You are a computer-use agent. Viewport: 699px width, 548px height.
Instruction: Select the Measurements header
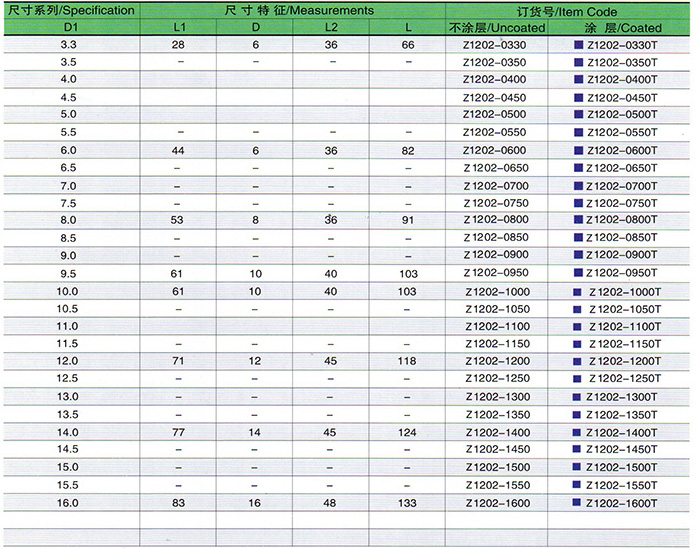click(x=291, y=9)
